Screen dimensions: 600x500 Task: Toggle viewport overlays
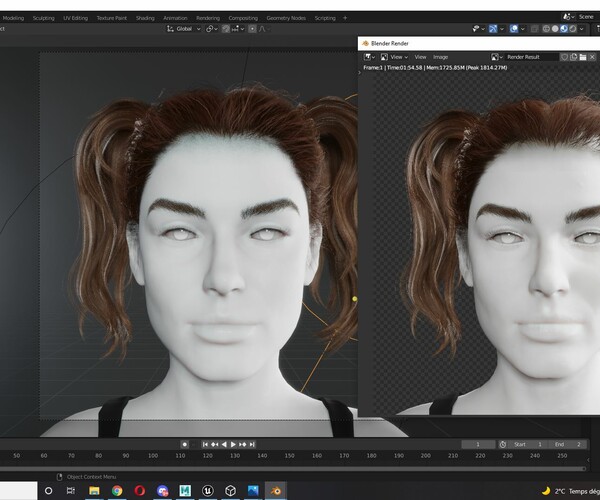pos(514,29)
